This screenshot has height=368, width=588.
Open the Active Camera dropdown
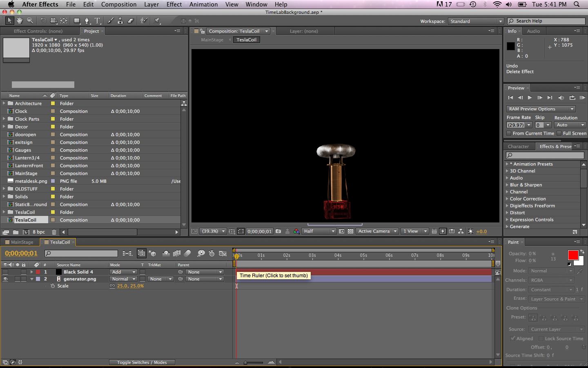click(x=377, y=231)
